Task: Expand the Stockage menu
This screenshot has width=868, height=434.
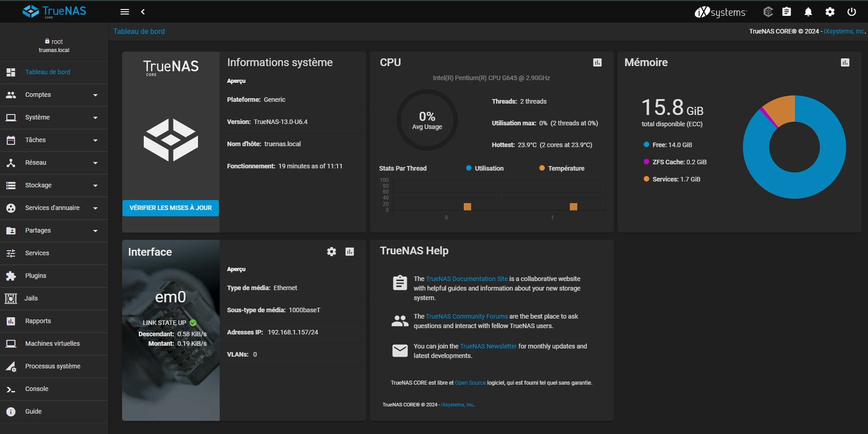Action: 54,186
